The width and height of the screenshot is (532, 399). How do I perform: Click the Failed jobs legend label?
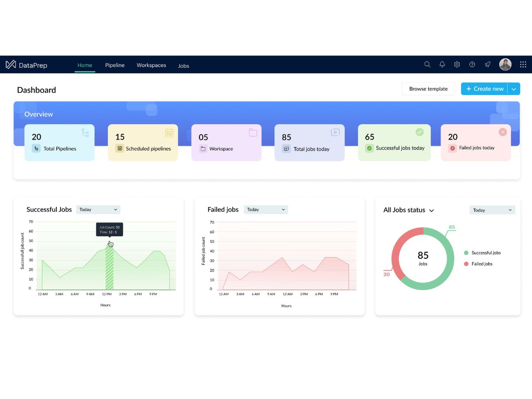(x=482, y=264)
